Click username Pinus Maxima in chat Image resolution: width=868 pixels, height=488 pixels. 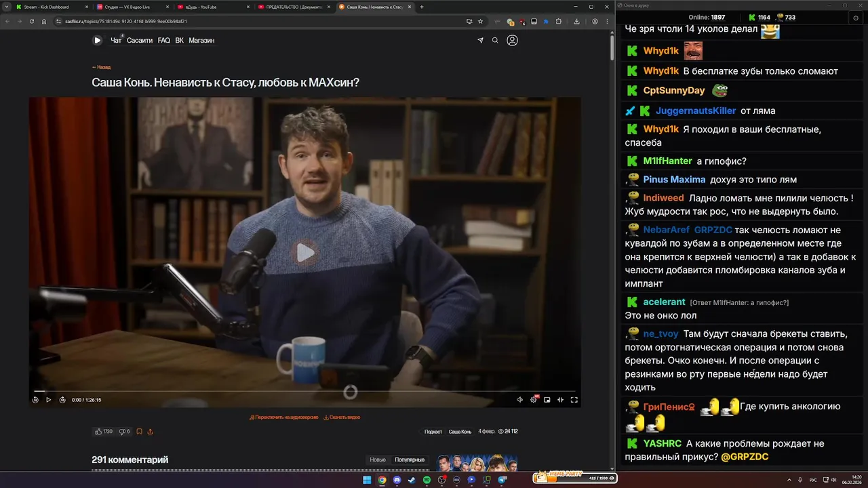tap(674, 180)
